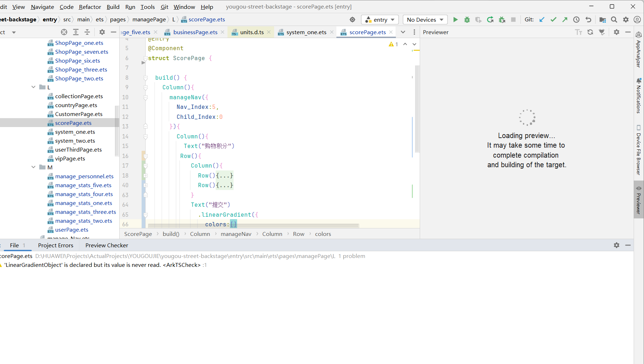Click Git update project arrow
644x364 pixels.
coord(542,20)
